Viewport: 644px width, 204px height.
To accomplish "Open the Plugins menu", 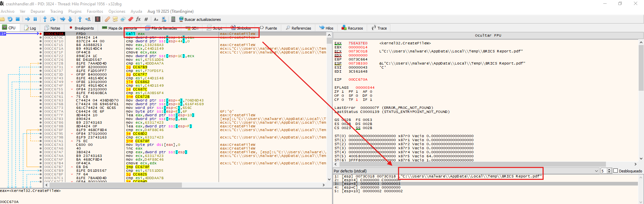I will tap(75, 11).
